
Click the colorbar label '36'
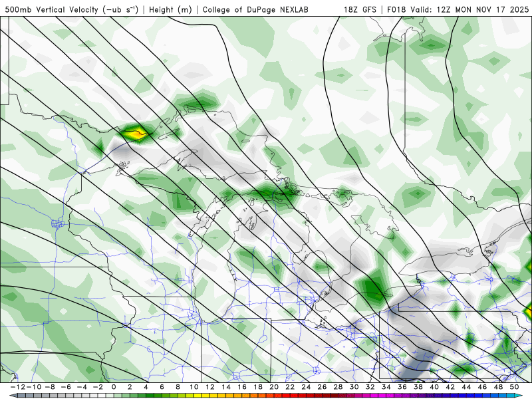[402, 387]
